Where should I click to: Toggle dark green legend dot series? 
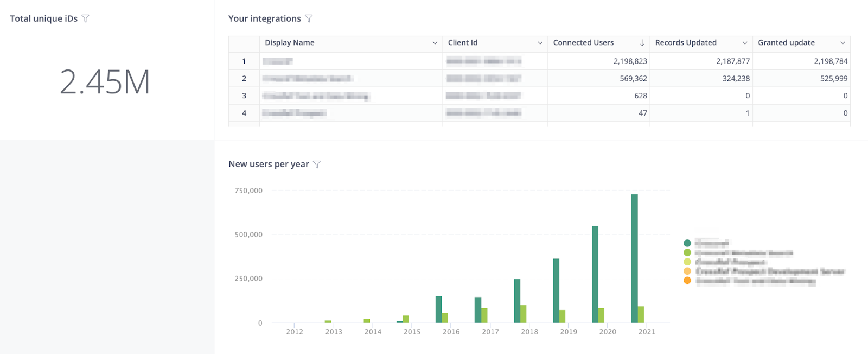[x=687, y=243]
